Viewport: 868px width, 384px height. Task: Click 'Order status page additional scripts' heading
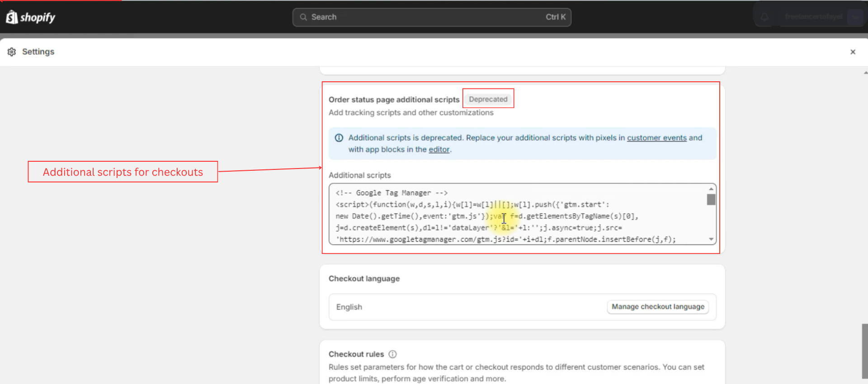(394, 99)
